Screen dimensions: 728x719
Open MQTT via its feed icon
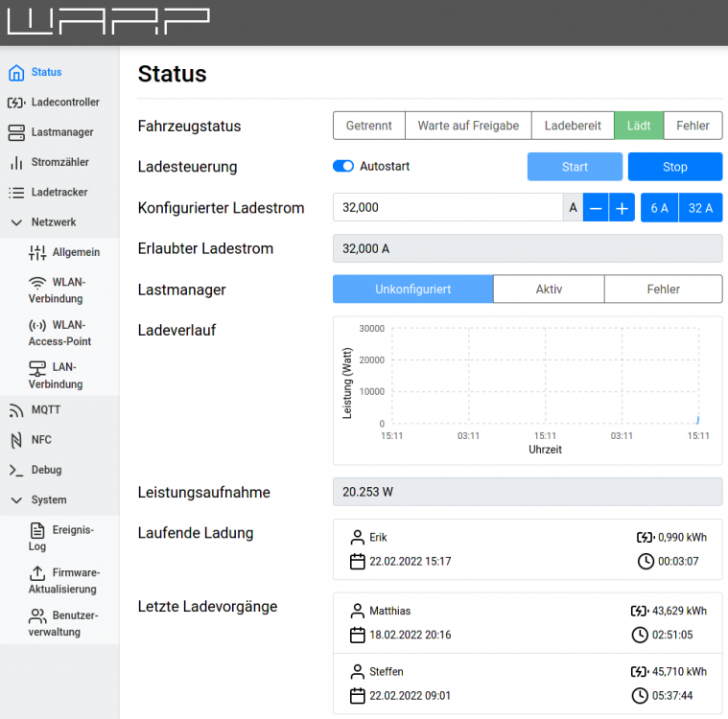[x=16, y=410]
